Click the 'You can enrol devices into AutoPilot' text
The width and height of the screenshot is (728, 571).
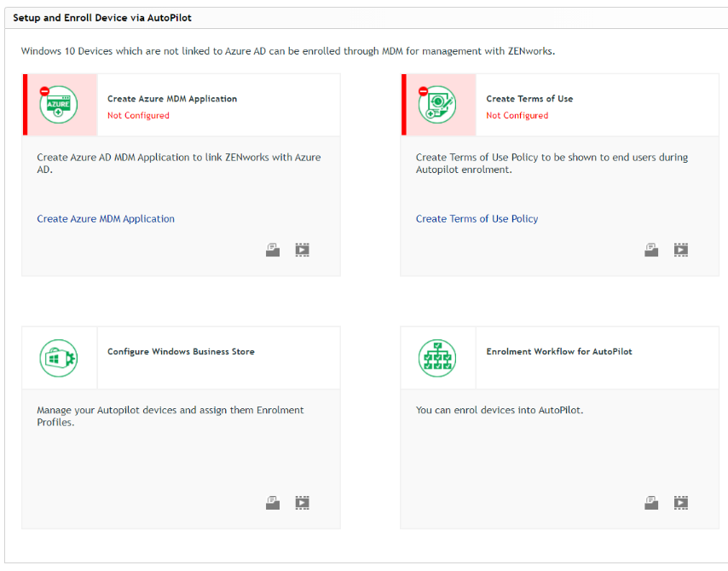coord(500,411)
